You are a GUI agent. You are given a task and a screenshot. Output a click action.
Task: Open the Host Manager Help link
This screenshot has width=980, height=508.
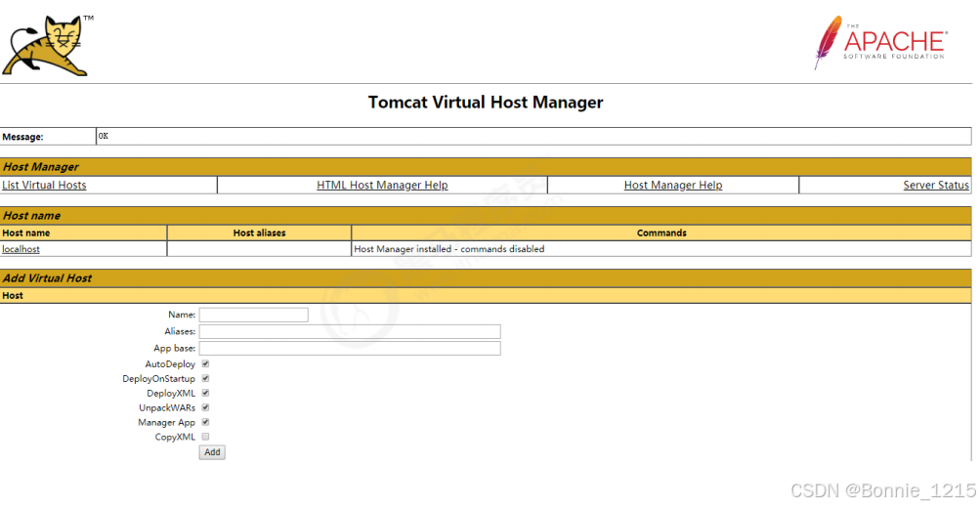coord(673,185)
